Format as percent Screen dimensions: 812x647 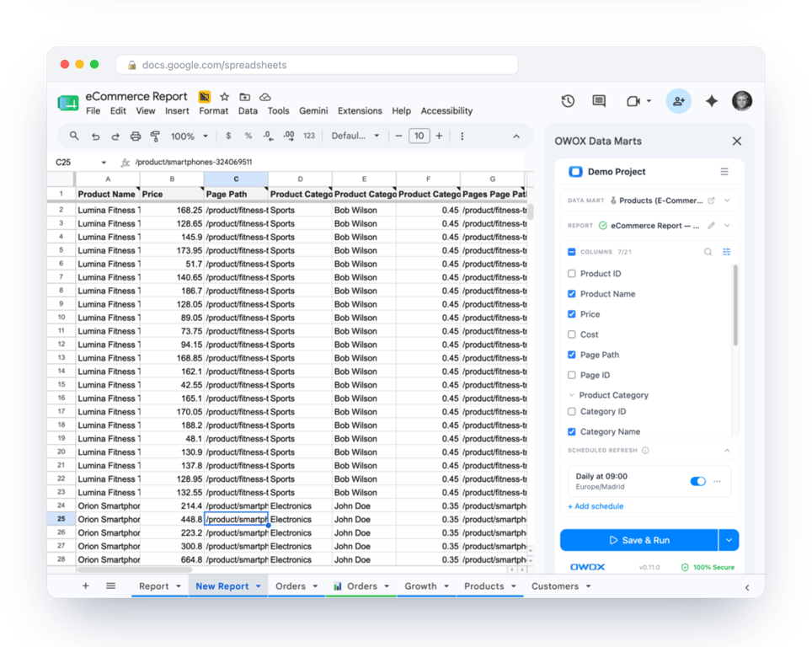(x=248, y=136)
